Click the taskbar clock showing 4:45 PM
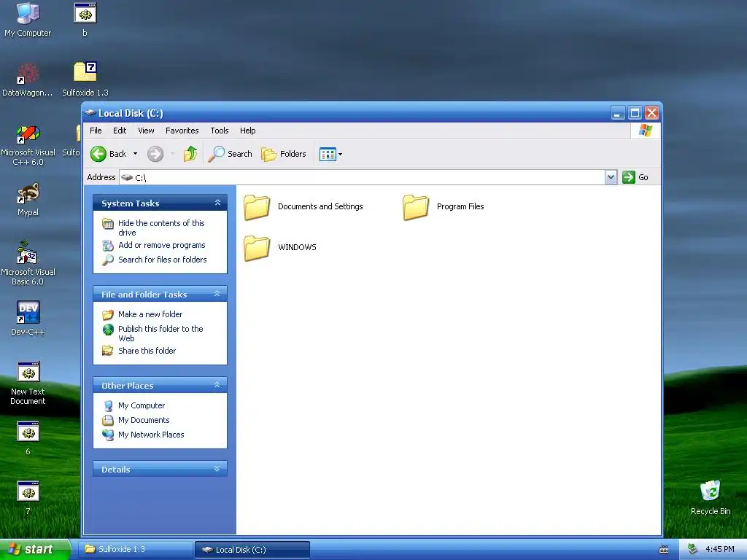Viewport: 747px width, 560px height. tap(720, 550)
